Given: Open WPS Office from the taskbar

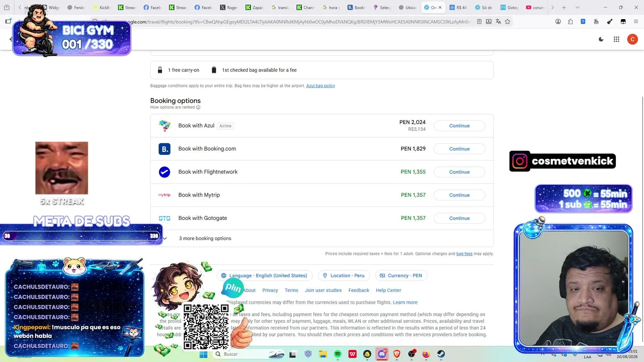Looking at the screenshot, I should point(352,354).
